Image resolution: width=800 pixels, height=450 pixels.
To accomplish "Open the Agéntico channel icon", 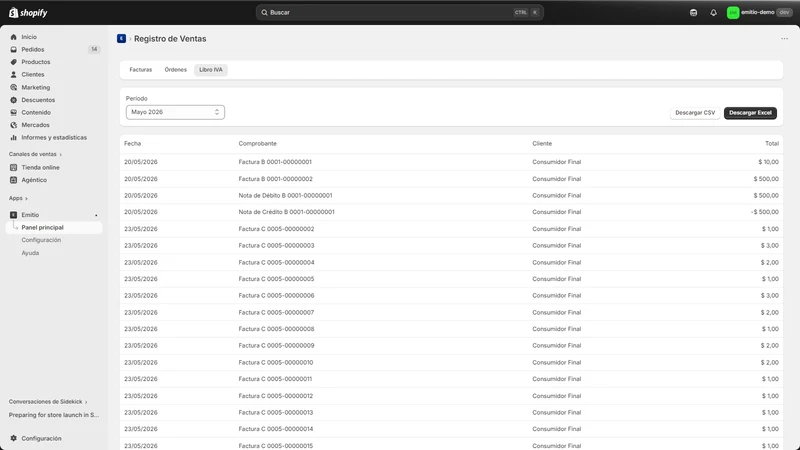I will click(14, 180).
